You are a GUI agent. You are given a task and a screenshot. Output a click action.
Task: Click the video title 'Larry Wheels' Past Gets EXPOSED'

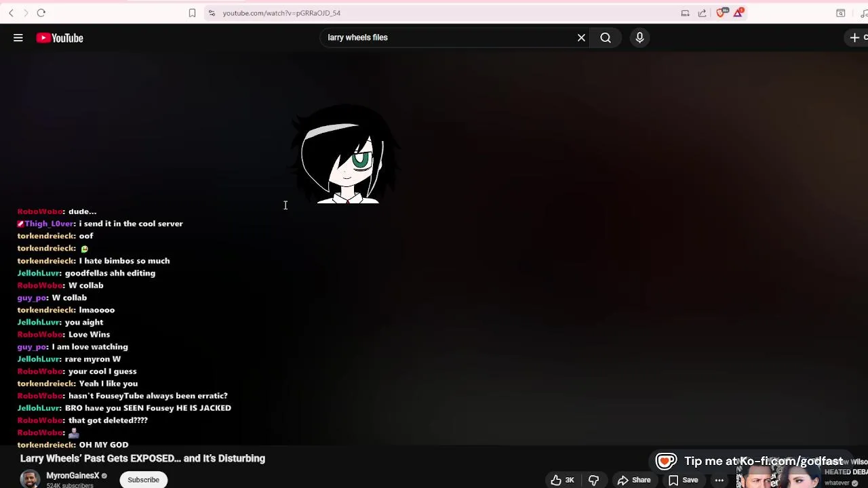pos(142,458)
